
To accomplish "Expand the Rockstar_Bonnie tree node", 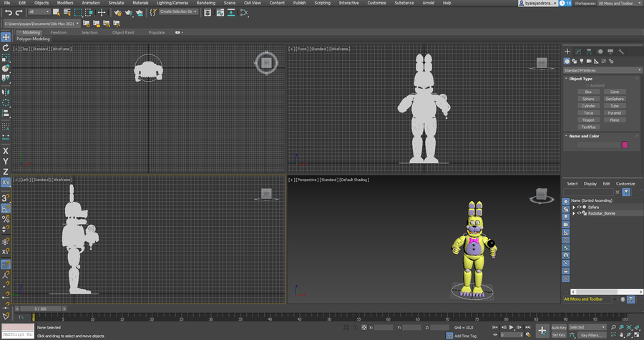I will click(574, 213).
